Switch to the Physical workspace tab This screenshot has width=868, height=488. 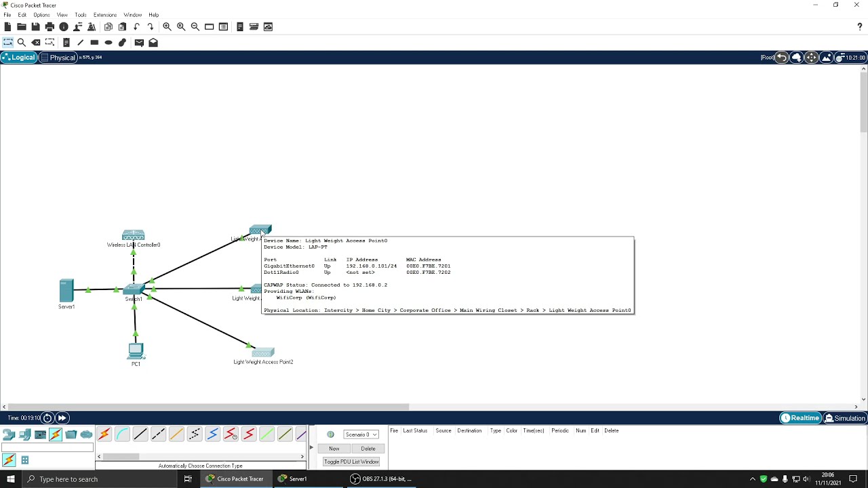pos(58,58)
